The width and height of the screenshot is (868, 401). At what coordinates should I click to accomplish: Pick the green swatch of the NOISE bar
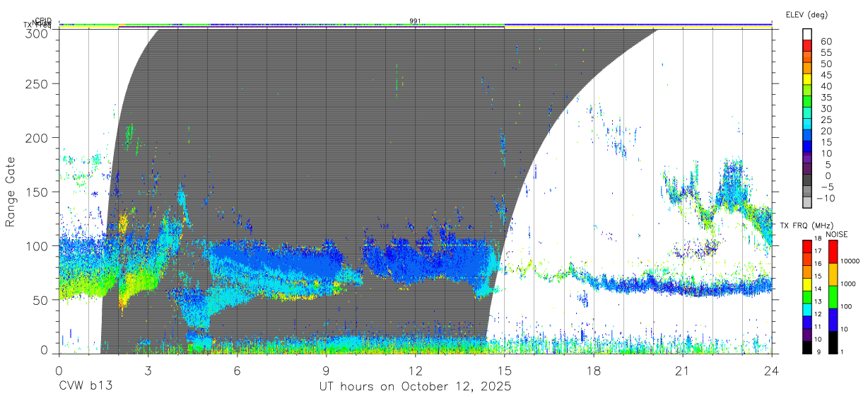click(x=834, y=297)
